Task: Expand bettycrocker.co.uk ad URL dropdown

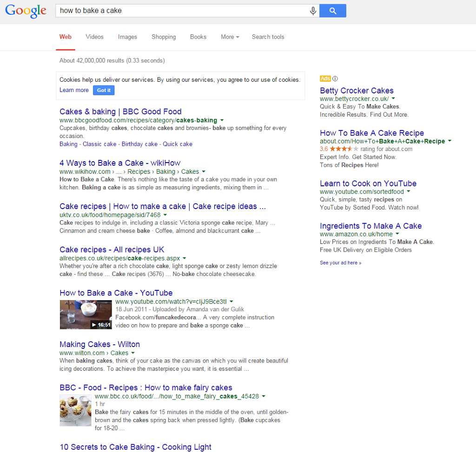Action: coord(393,98)
